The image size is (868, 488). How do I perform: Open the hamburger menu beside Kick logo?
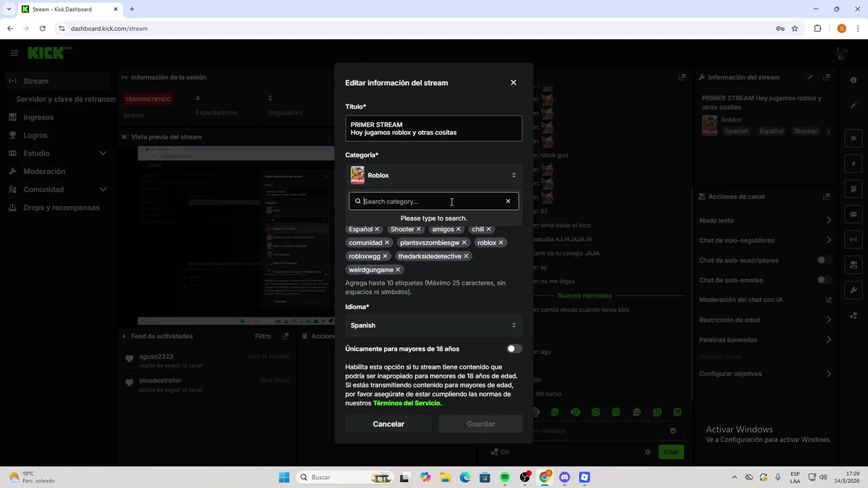coord(14,53)
